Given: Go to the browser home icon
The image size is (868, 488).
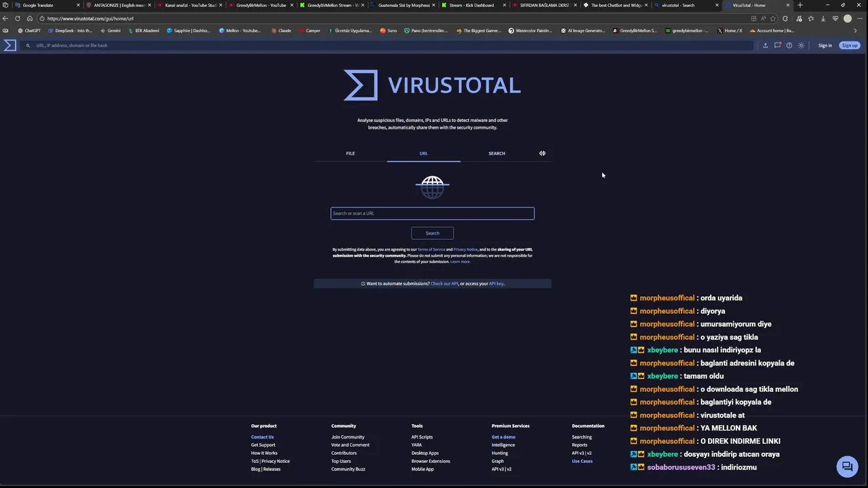Looking at the screenshot, I should 30,18.
